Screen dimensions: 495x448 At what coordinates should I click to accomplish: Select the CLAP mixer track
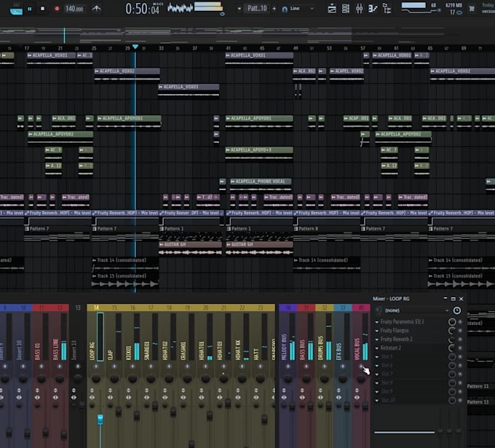[110, 355]
